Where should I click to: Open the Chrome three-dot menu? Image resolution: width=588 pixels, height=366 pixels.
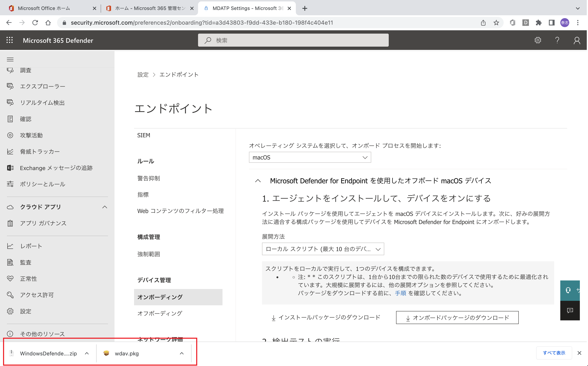click(x=578, y=23)
